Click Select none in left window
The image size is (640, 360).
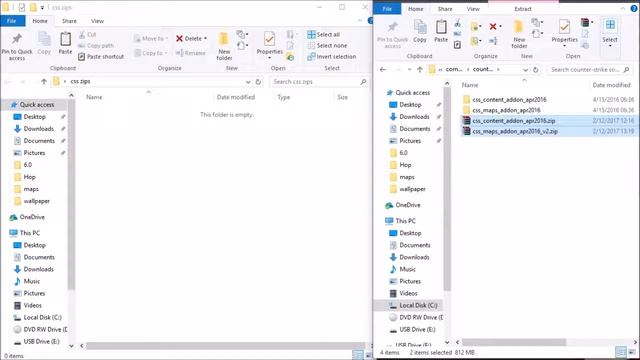click(x=327, y=46)
